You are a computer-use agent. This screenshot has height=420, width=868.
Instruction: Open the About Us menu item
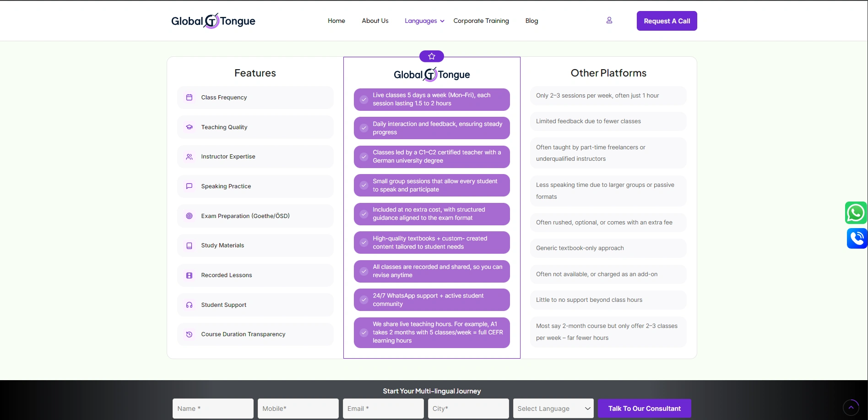[374, 21]
